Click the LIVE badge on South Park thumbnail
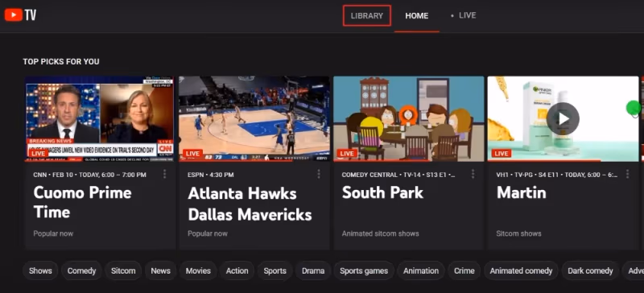Screen dimensions: 644x293 point(347,153)
